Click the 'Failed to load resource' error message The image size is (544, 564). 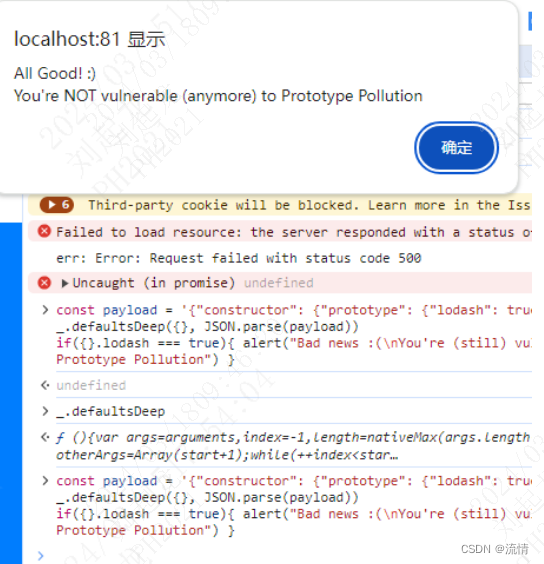tap(294, 232)
